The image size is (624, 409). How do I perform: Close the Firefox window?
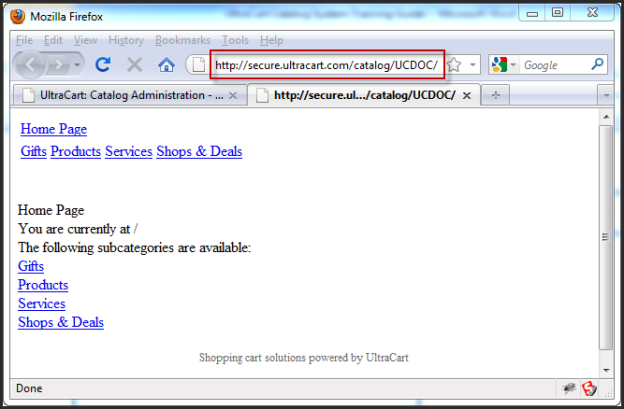pyautogui.click(x=592, y=13)
